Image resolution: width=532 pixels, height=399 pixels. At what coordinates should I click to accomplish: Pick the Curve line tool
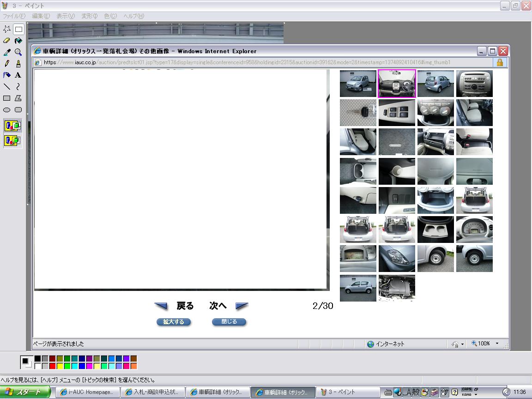(18, 86)
